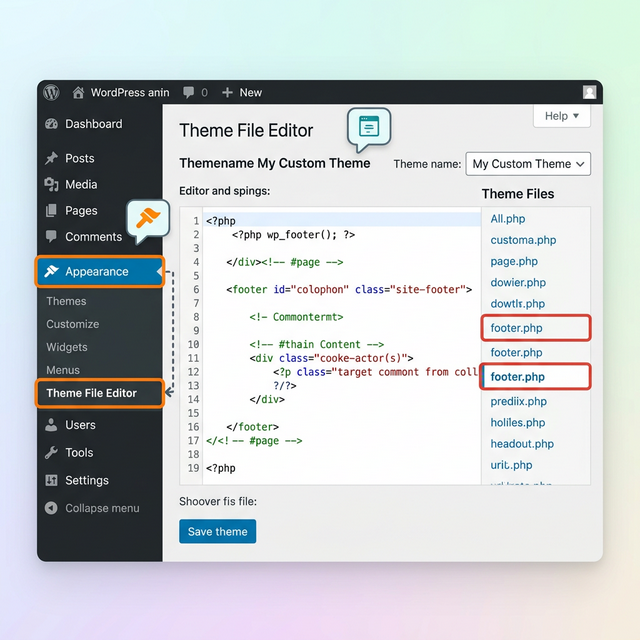This screenshot has height=640, width=640.
Task: Open the Users menu
Action: point(80,425)
